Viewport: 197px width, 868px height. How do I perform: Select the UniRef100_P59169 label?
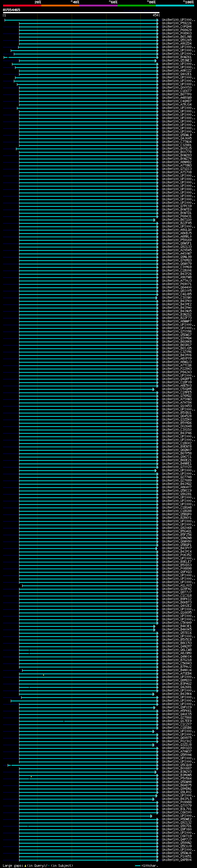177,240
